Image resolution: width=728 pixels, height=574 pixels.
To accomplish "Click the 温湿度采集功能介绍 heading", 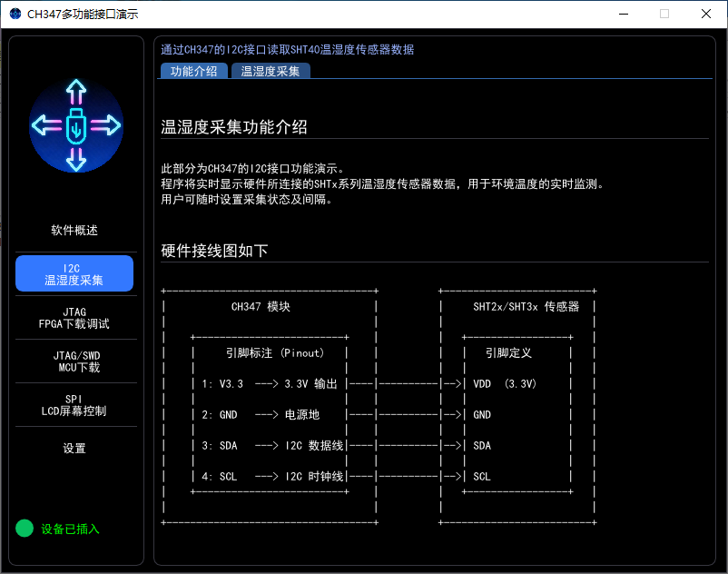I will [x=234, y=127].
